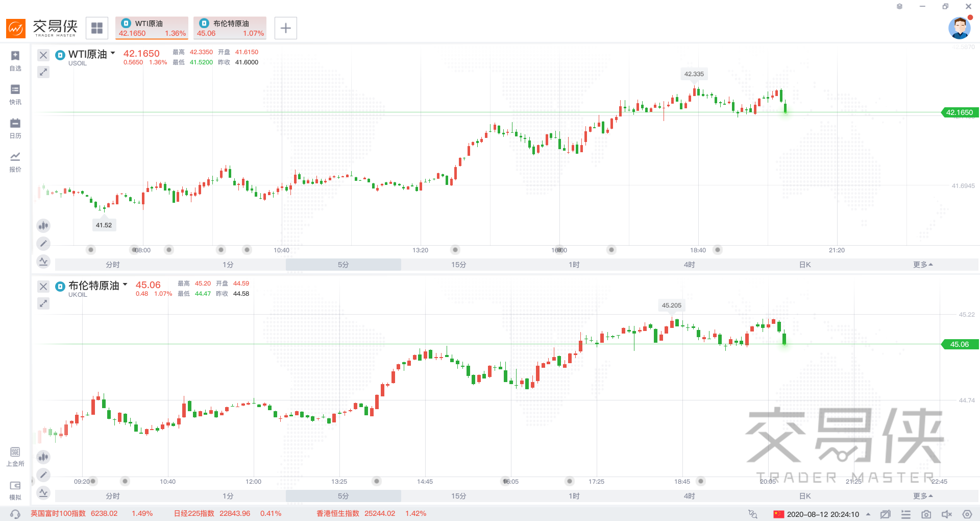Open the 自选 watchlist sidebar icon
The height and width of the screenshot is (521, 980).
tap(15, 60)
